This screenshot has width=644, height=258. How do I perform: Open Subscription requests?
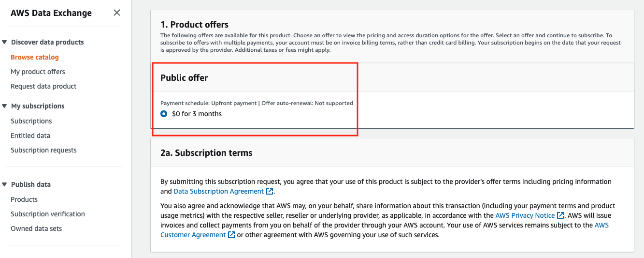tap(43, 150)
